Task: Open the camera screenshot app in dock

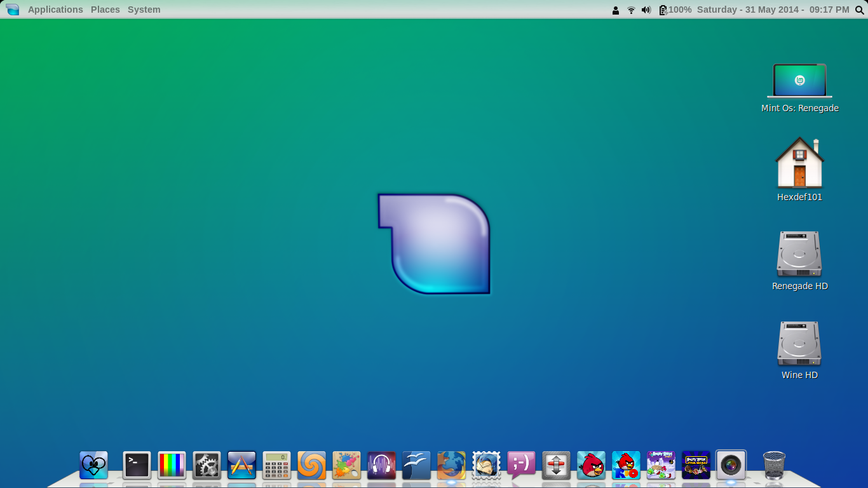Action: coord(731,465)
